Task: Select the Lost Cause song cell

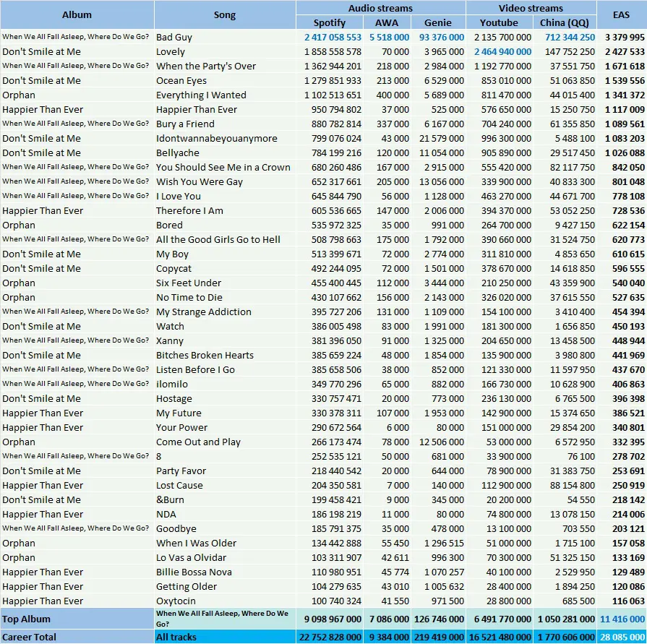Action: [225, 485]
